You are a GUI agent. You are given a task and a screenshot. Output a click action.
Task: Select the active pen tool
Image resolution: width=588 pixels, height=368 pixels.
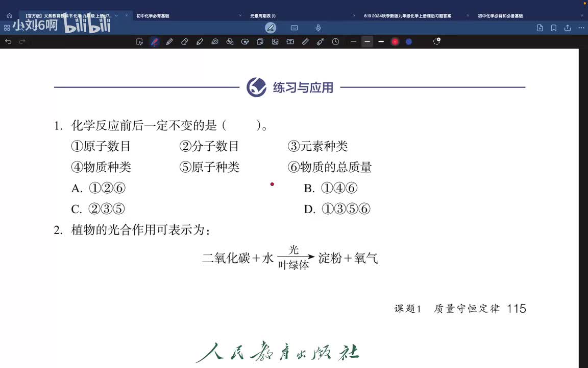coord(155,42)
